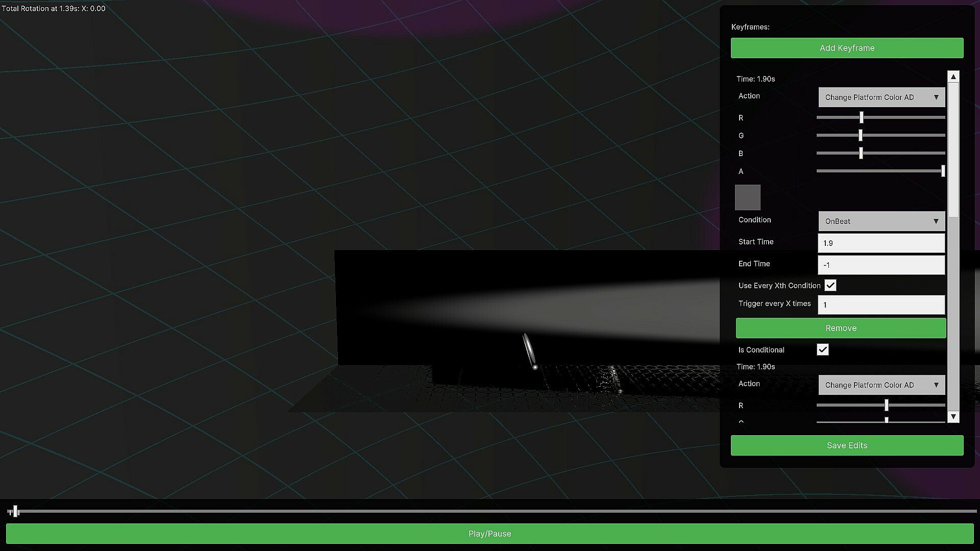Click the Trigger every X times field
Image resolution: width=980 pixels, height=551 pixels.
[x=881, y=305]
